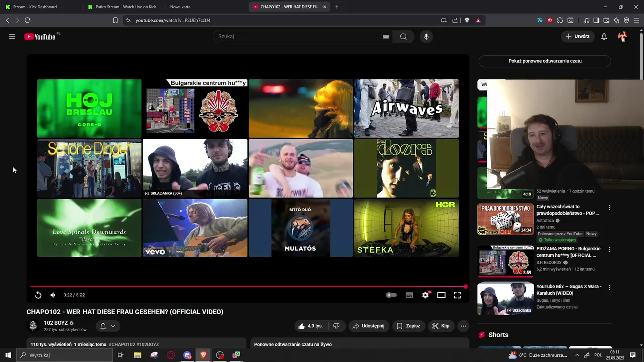Open the on-screen keyboard in search box
The height and width of the screenshot is (362, 644).
pyautogui.click(x=386, y=36)
